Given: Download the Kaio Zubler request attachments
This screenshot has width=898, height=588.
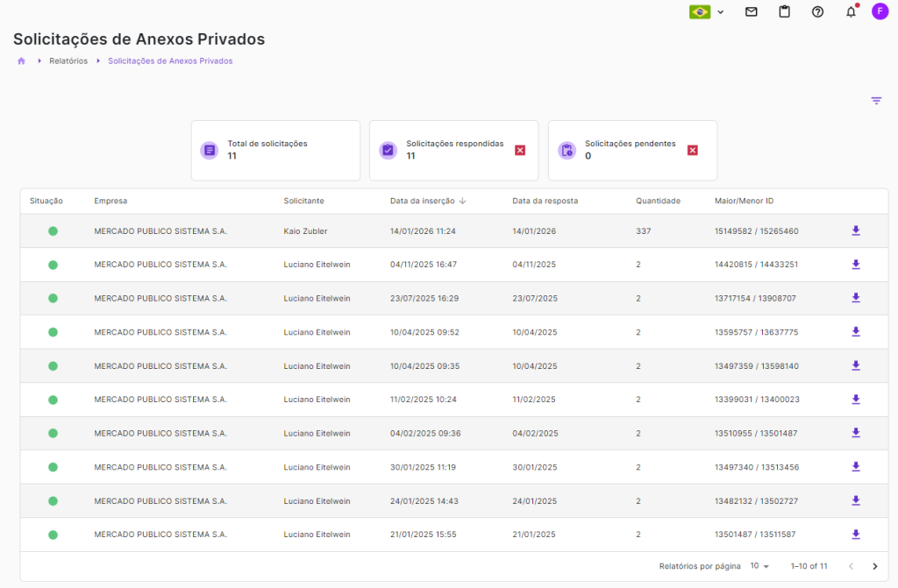Looking at the screenshot, I should pos(856,231).
